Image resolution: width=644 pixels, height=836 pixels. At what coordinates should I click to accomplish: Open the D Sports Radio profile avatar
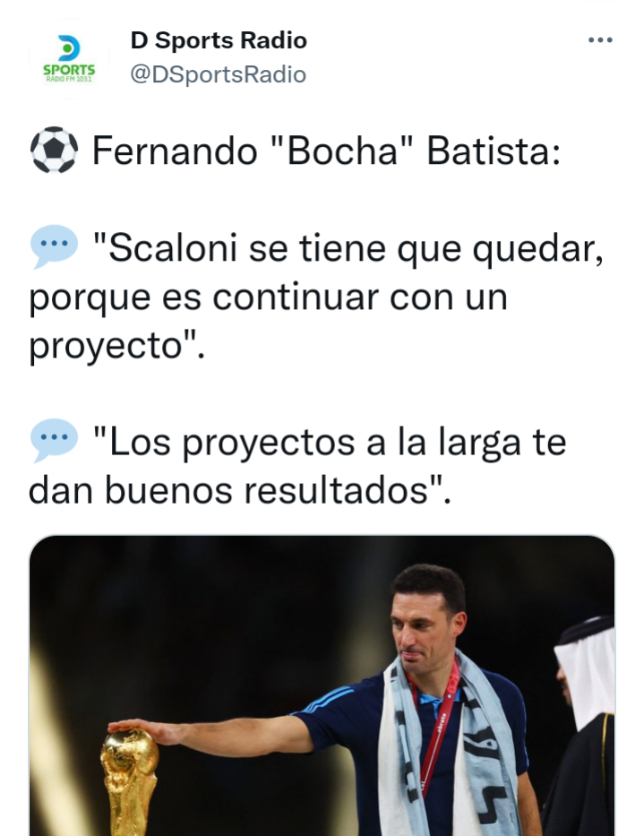68,58
